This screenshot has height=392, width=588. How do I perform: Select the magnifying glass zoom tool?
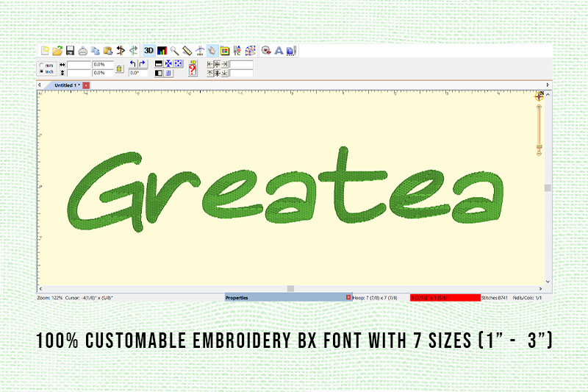pyautogui.click(x=174, y=51)
